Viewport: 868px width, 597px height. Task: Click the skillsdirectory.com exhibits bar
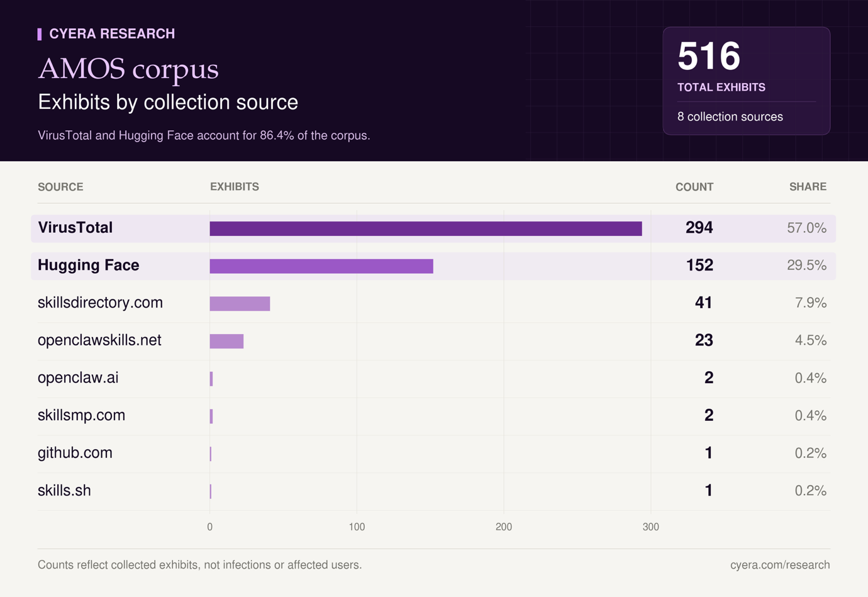coord(240,304)
